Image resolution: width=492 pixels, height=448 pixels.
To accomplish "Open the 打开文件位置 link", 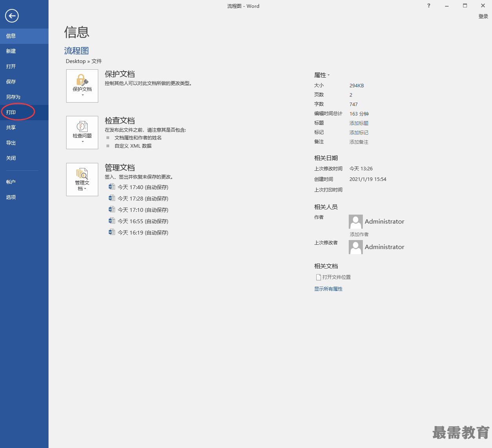I will click(x=337, y=277).
